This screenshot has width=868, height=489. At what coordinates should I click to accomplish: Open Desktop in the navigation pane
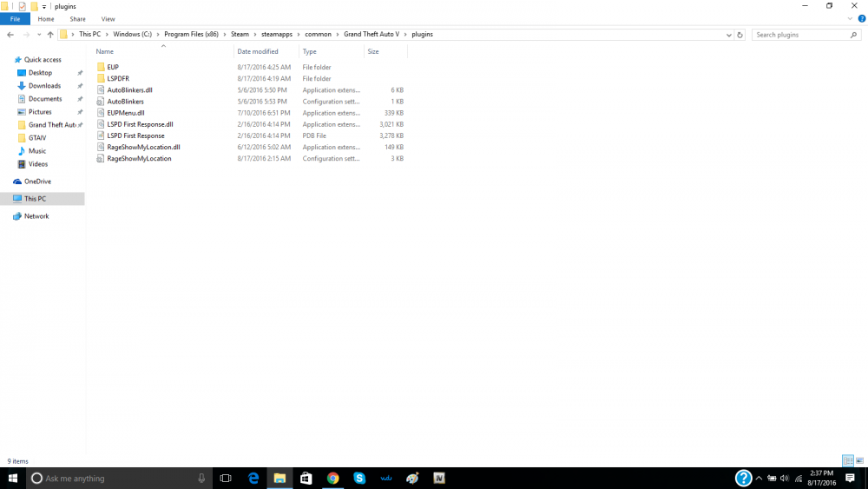coord(40,73)
